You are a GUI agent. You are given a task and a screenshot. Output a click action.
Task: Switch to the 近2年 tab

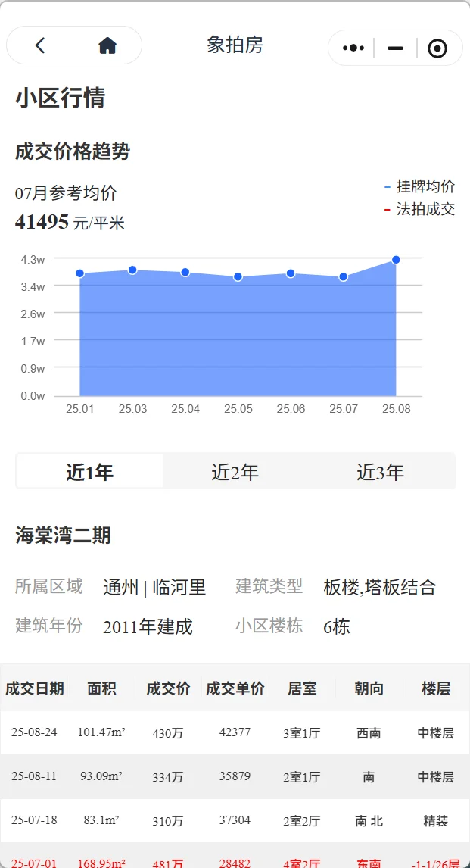(235, 472)
